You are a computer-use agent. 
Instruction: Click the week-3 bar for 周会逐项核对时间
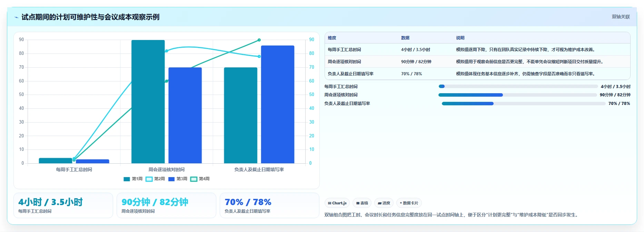coord(185,115)
